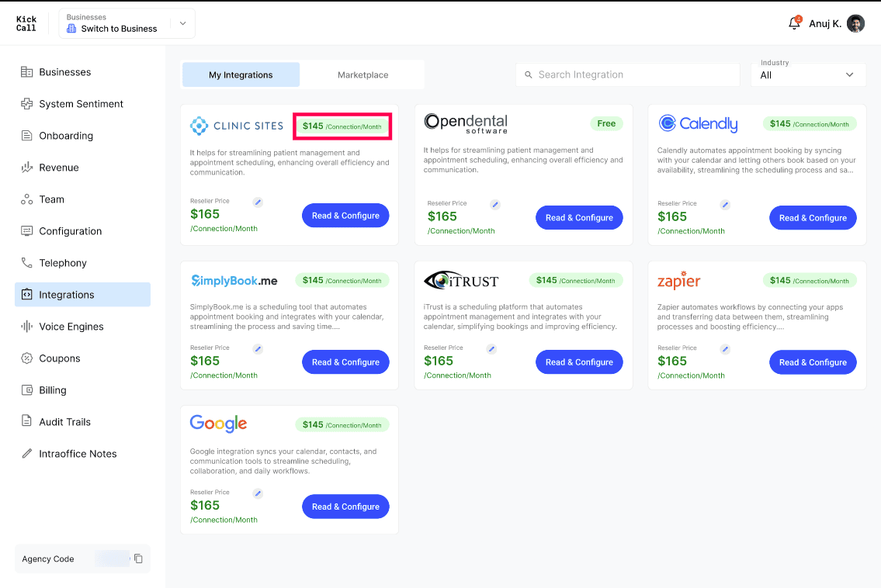Edit the Zapier reseller price
881x588 pixels.
coord(725,349)
